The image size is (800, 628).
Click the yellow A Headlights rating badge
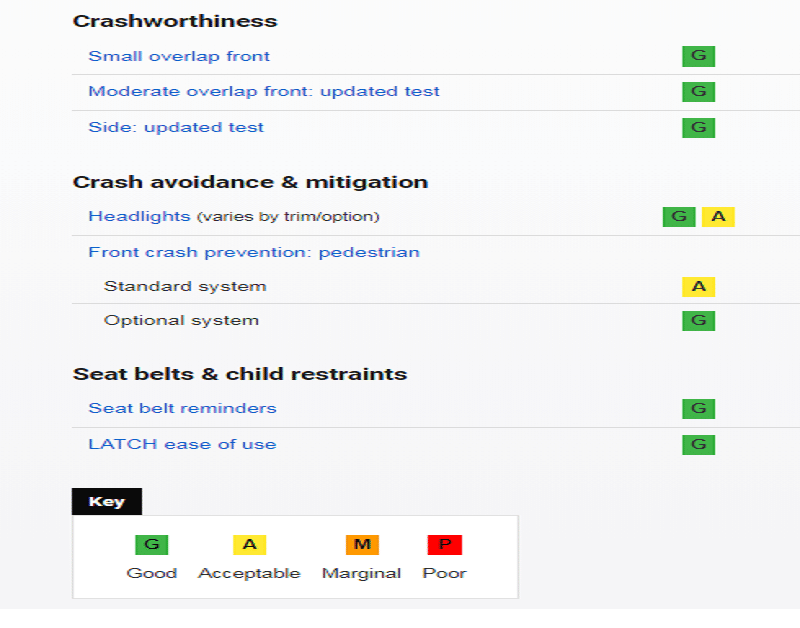coord(718,217)
